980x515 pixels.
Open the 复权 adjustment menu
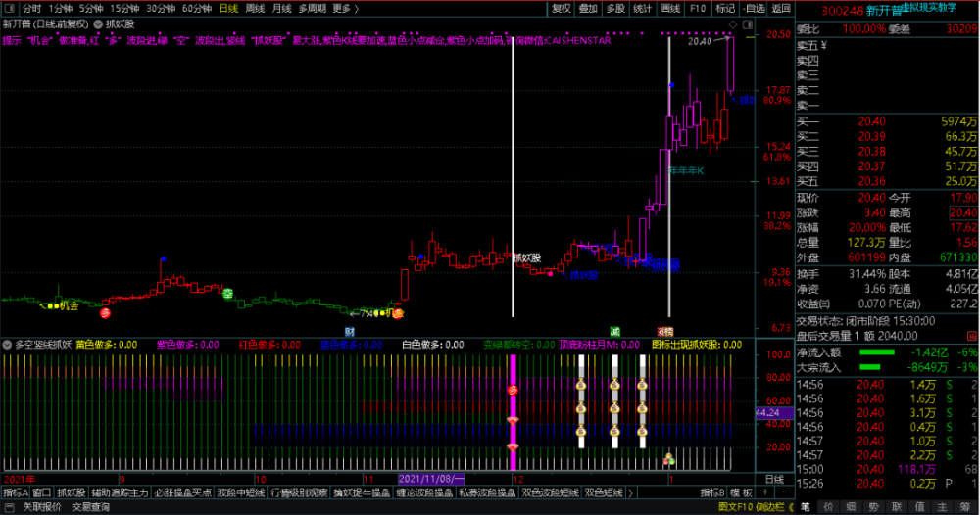pyautogui.click(x=561, y=8)
